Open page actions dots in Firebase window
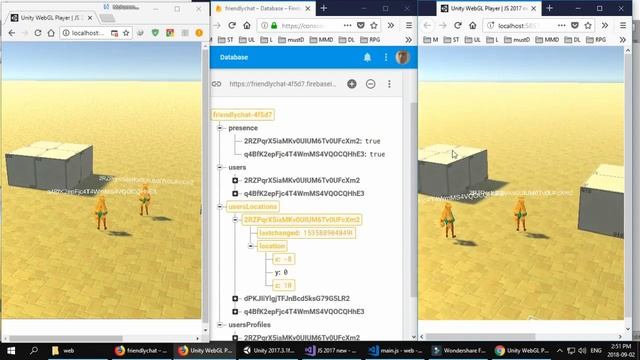Screen dimensions: 640x360 click(347, 25)
